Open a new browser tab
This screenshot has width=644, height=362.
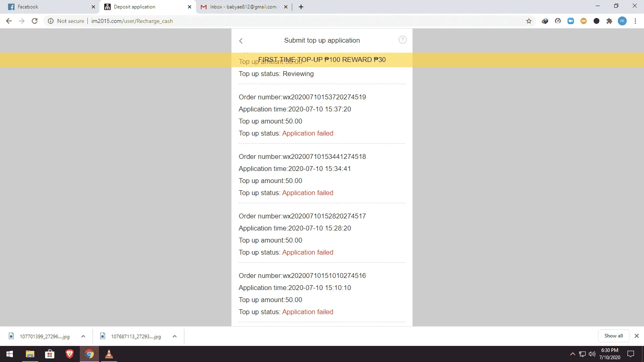[x=301, y=7]
